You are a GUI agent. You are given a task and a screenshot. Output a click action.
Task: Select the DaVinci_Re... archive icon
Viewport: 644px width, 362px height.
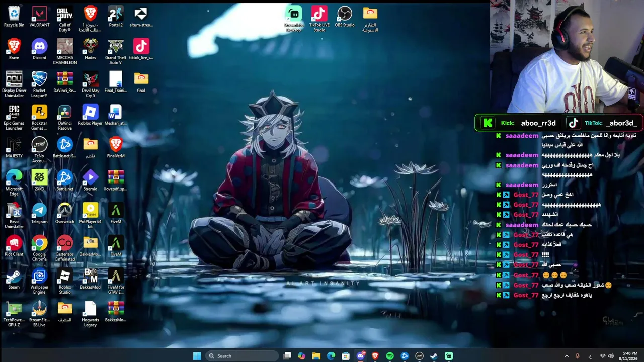tap(65, 82)
